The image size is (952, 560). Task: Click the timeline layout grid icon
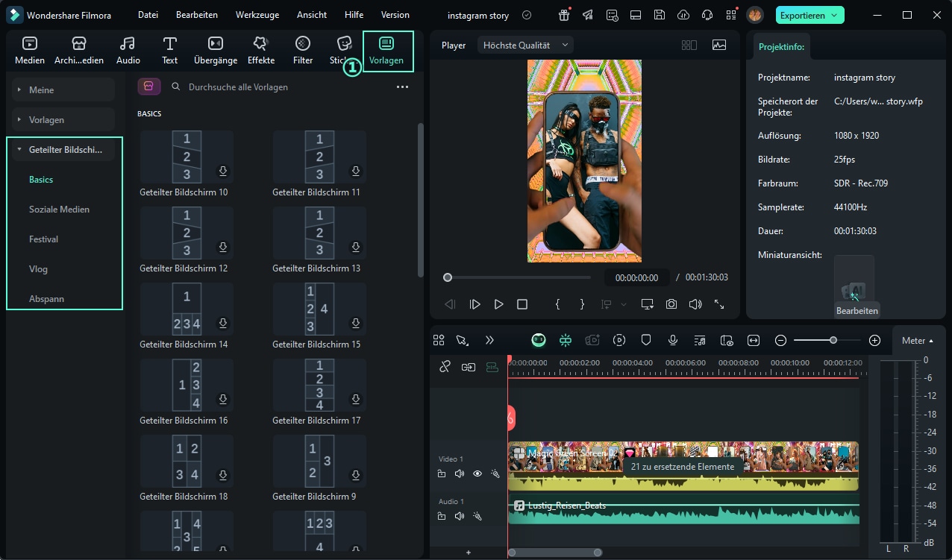coord(439,340)
